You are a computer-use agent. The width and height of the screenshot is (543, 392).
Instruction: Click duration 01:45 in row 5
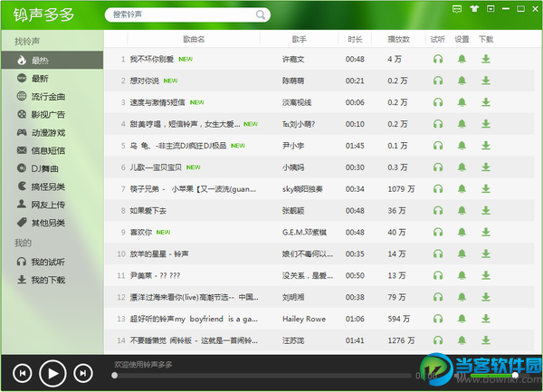pyautogui.click(x=355, y=146)
